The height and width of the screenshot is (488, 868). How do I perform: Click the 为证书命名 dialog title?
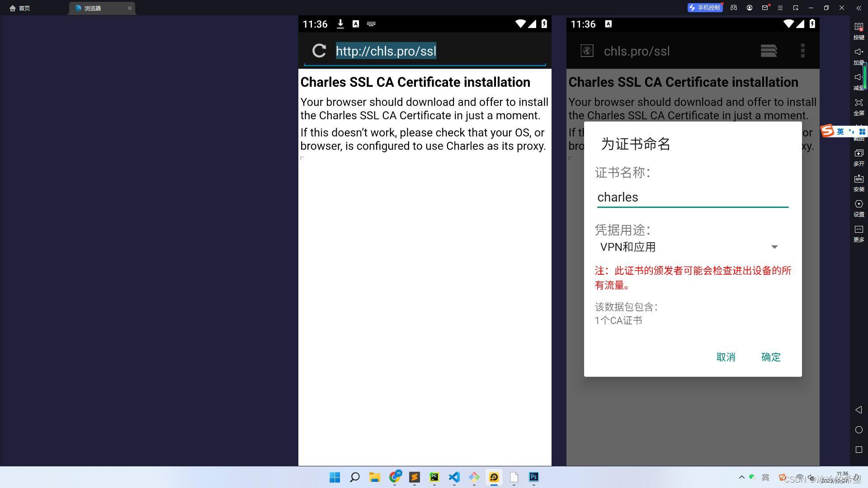pos(636,144)
